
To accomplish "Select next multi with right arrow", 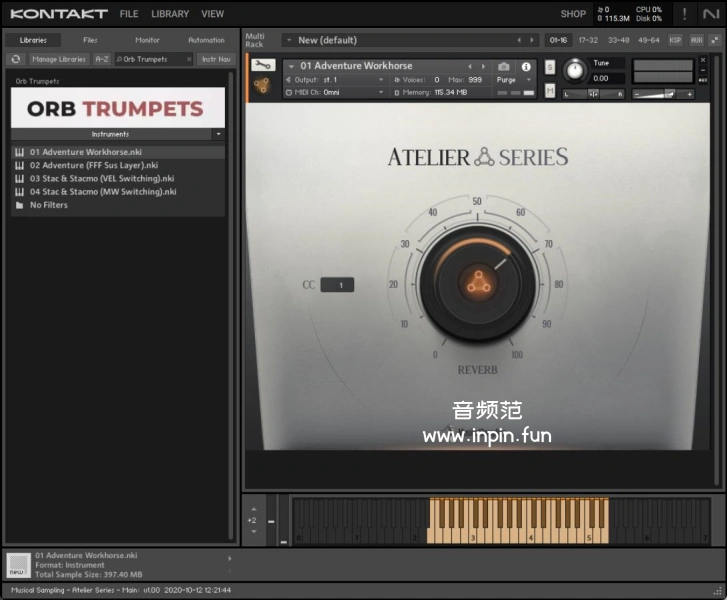I will (532, 40).
